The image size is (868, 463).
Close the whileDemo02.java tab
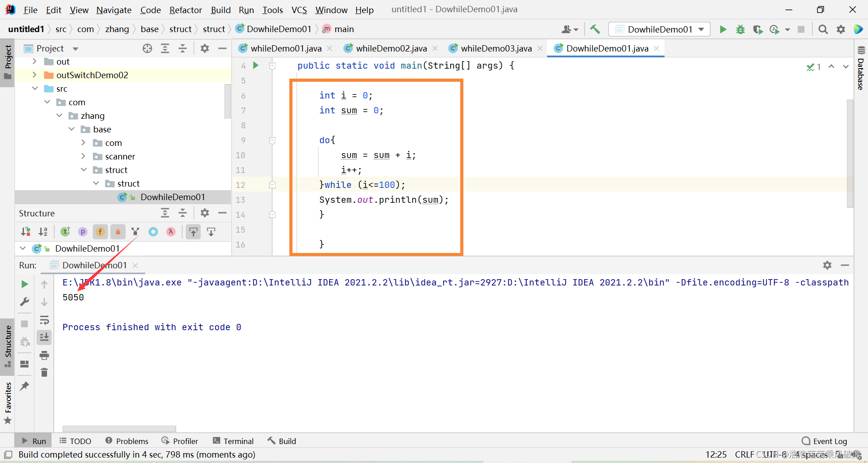(435, 48)
